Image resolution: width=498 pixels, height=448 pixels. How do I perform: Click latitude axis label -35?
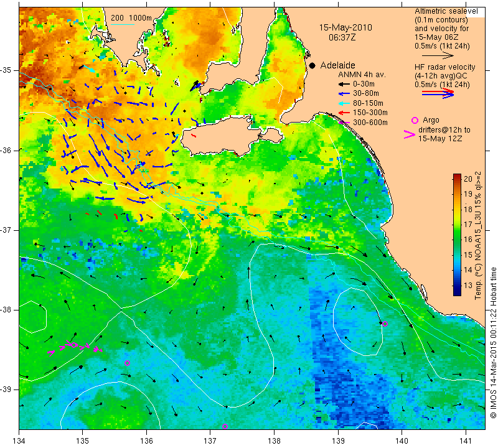coord(6,70)
